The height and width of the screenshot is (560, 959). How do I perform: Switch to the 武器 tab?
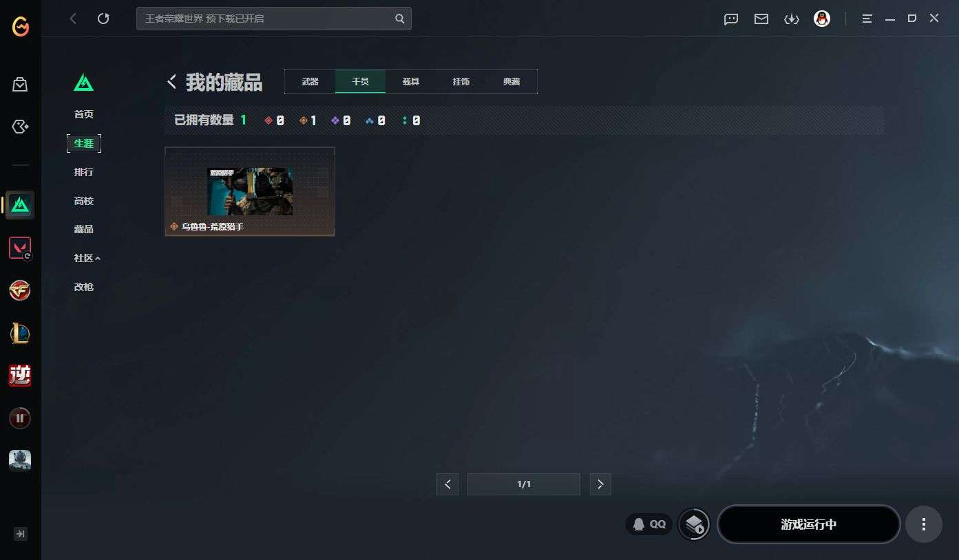pos(310,81)
